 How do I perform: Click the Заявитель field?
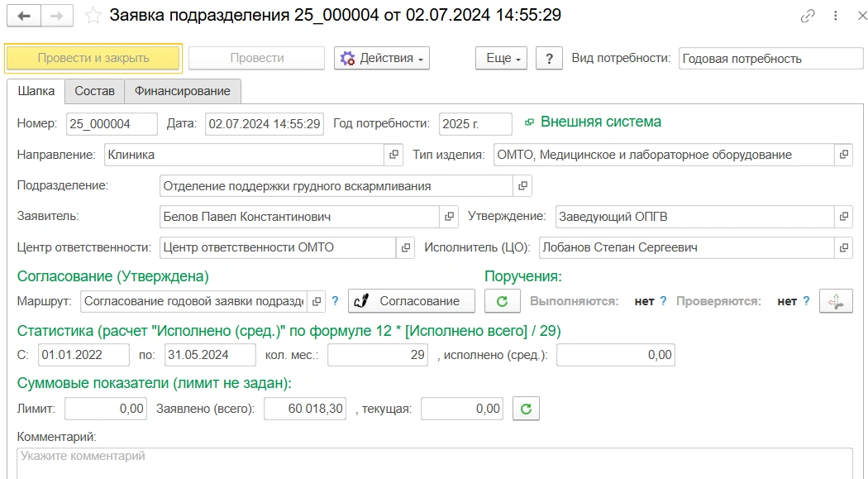299,217
